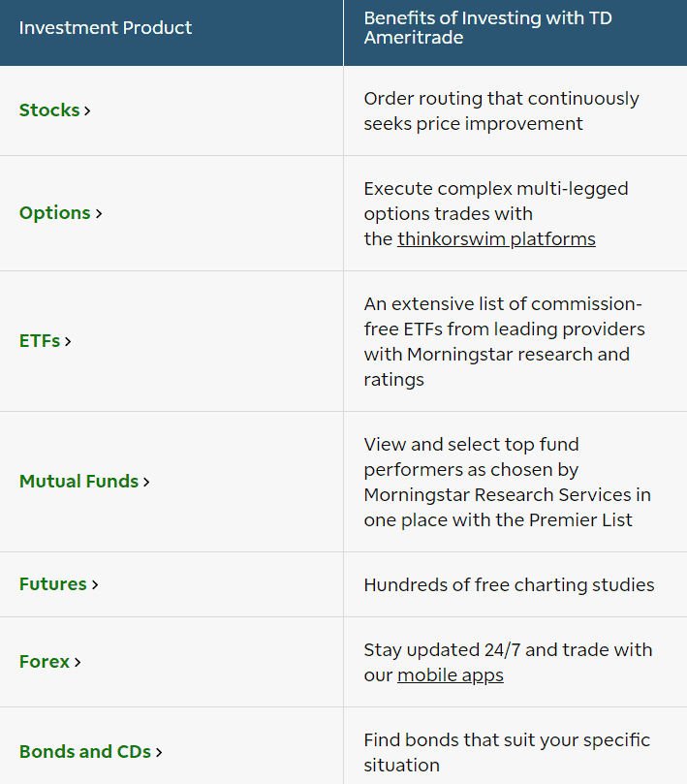687x784 pixels.
Task: Click the chevron beside Forex
Action: coord(76,662)
